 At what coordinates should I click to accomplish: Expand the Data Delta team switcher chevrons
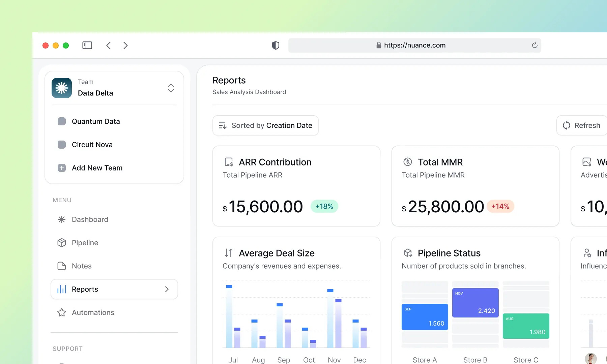171,88
